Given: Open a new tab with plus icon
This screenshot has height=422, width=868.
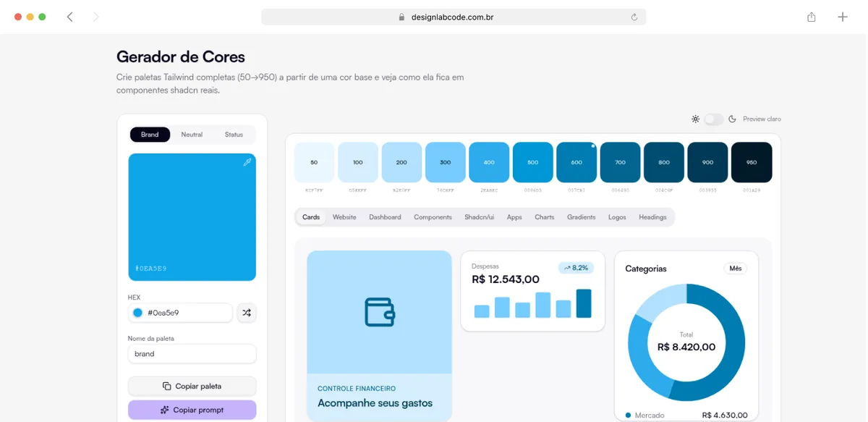Looking at the screenshot, I should tap(843, 17).
